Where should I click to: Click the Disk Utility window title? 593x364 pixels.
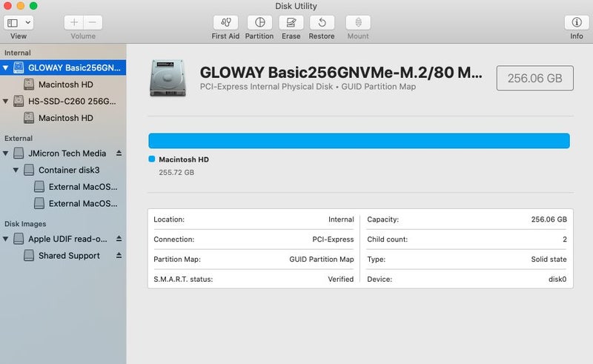click(x=296, y=6)
